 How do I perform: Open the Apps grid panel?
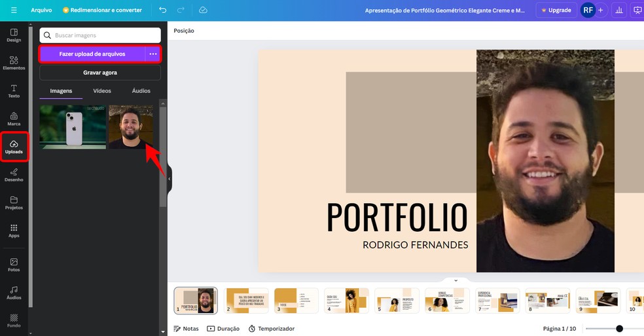(x=14, y=231)
